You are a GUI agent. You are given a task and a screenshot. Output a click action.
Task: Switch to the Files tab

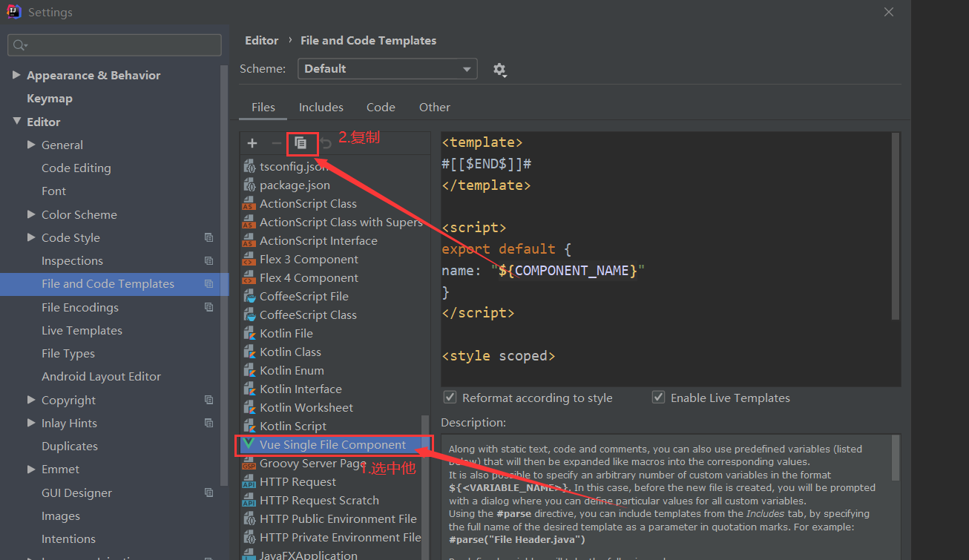[263, 107]
